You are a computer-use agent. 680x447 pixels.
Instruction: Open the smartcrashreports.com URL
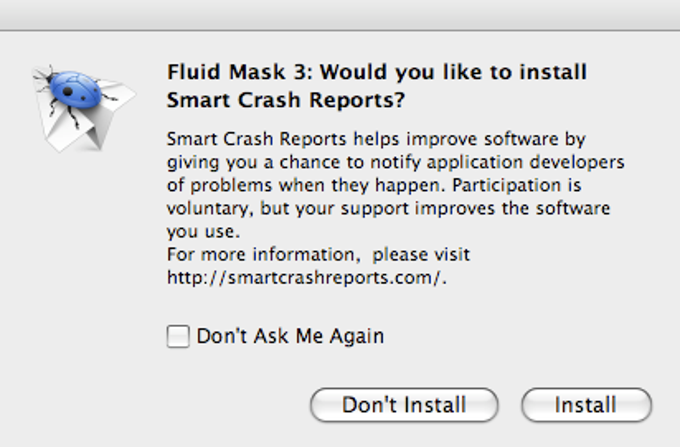coord(305,277)
